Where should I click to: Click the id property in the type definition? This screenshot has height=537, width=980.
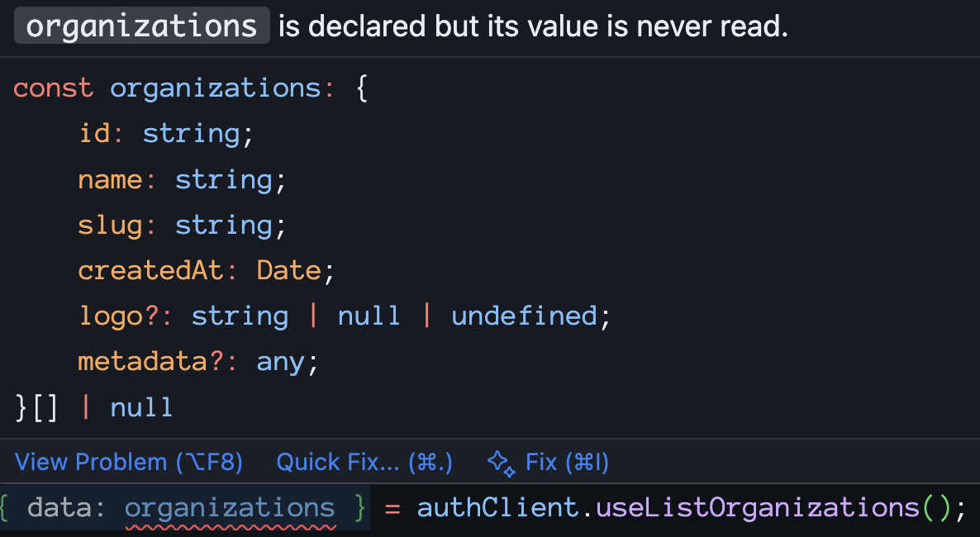coord(94,133)
